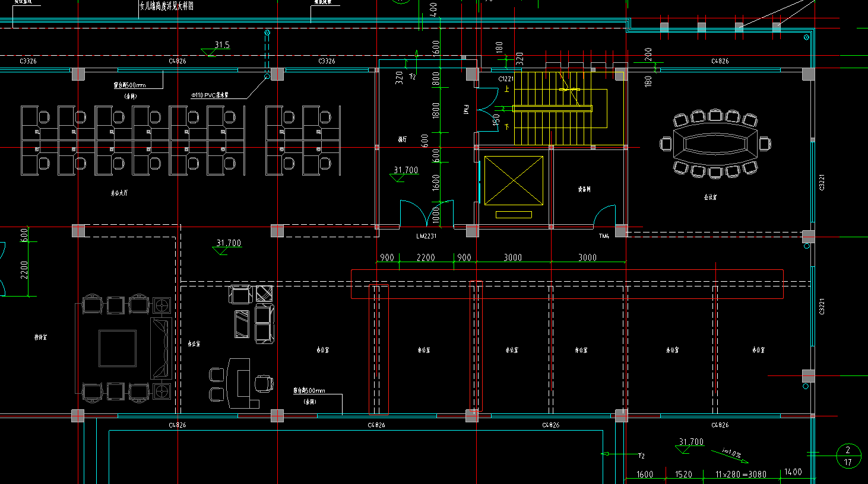Select the double door swing above LM2231

(427, 214)
